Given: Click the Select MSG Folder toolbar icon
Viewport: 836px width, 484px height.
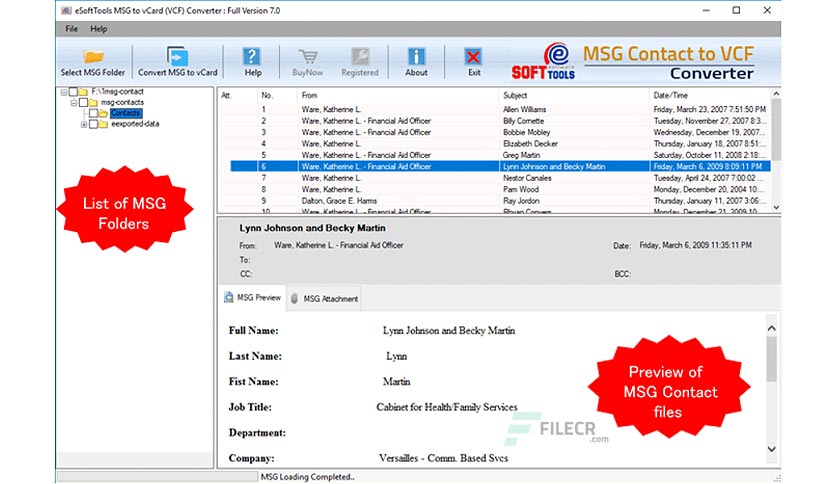Looking at the screenshot, I should click(93, 56).
